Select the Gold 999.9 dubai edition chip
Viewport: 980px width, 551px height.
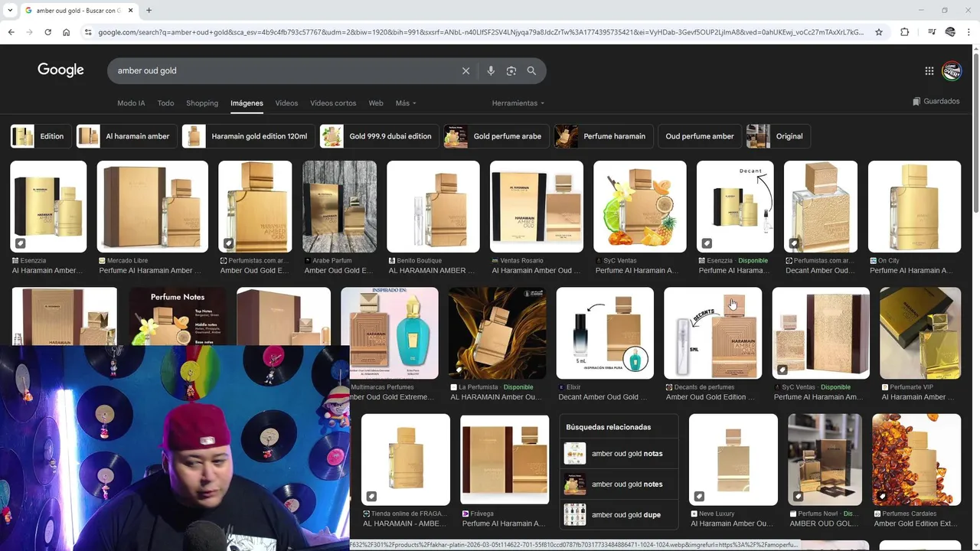point(380,136)
